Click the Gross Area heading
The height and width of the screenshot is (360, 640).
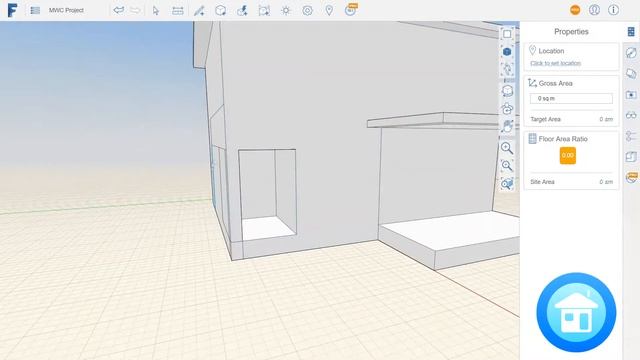pyautogui.click(x=555, y=83)
